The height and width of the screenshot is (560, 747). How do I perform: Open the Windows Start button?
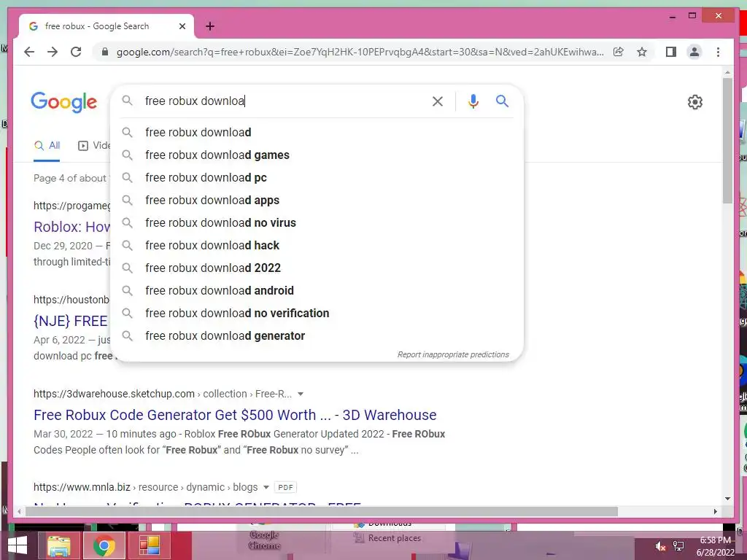click(x=18, y=545)
